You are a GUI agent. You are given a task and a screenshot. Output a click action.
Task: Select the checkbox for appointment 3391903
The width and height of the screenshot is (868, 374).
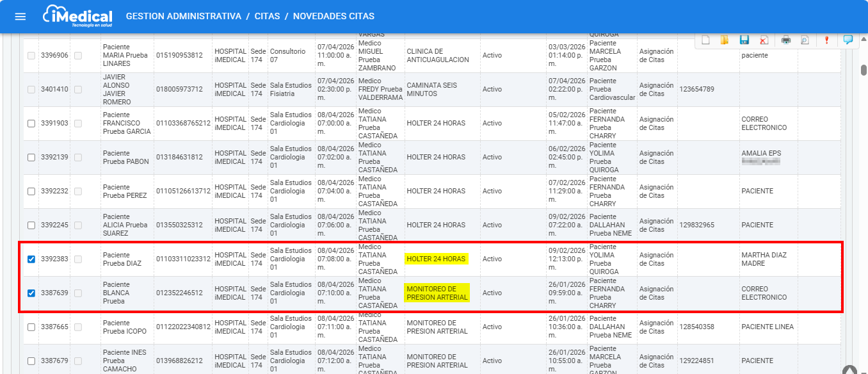pyautogui.click(x=31, y=124)
